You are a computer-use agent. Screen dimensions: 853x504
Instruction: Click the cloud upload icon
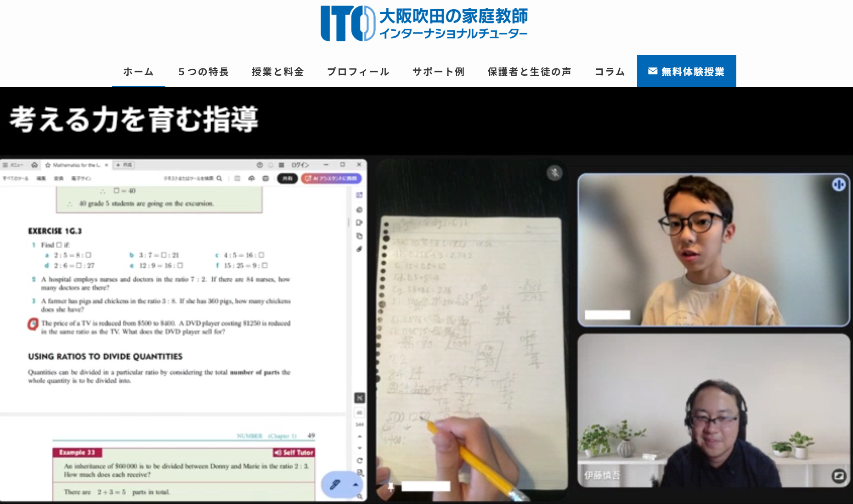pos(251,178)
